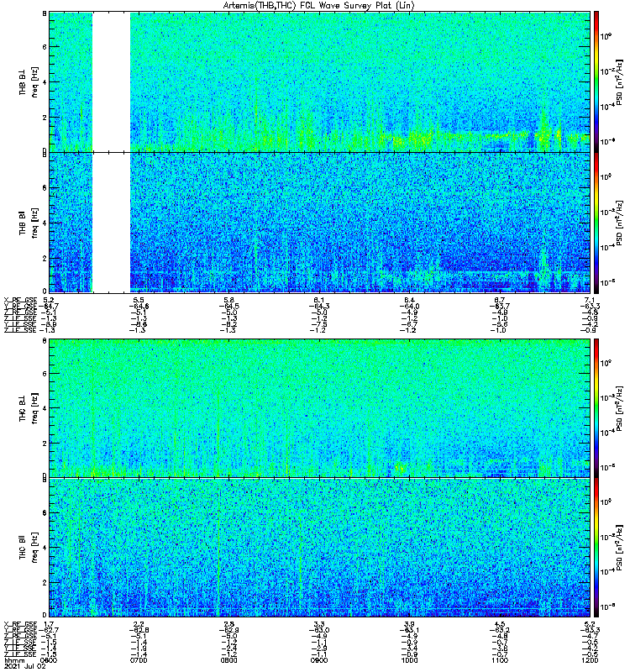Screen dimensions: 630x672
Task: Click the '1200' time tick label
Action: (x=591, y=660)
